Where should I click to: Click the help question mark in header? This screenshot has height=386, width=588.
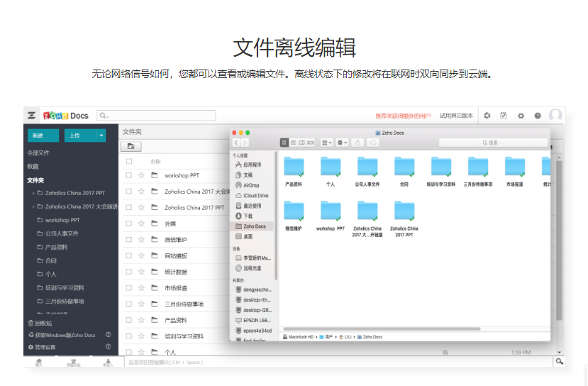[x=538, y=116]
